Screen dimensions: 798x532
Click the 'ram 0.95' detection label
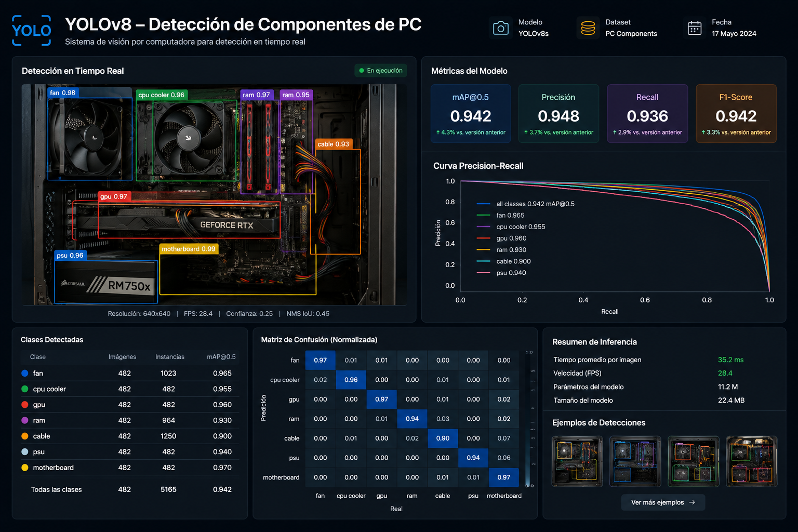296,95
